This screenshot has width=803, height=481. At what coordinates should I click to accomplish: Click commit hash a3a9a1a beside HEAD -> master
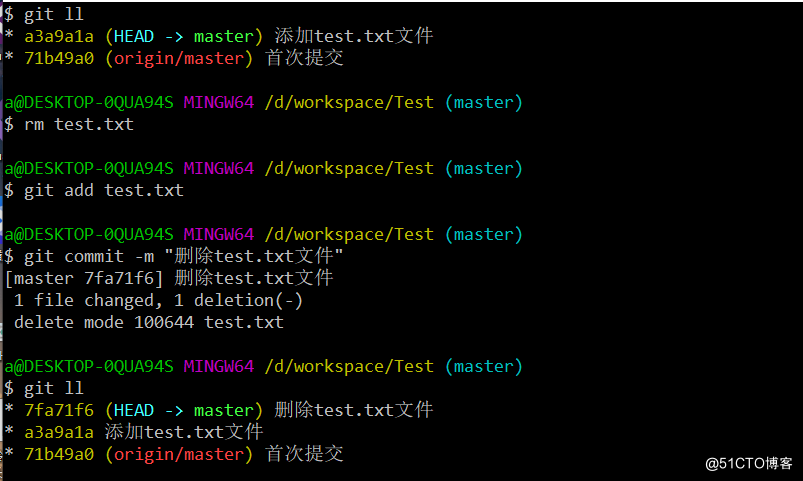point(58,36)
